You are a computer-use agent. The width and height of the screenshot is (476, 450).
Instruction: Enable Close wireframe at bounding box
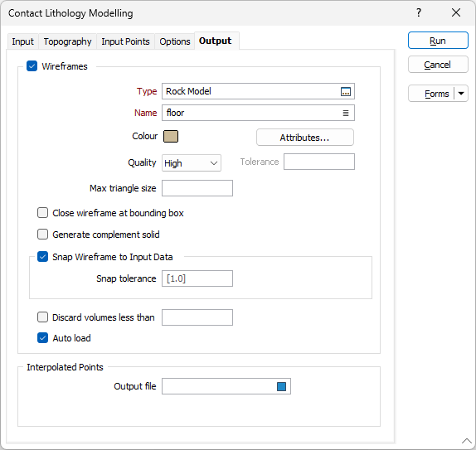point(42,213)
